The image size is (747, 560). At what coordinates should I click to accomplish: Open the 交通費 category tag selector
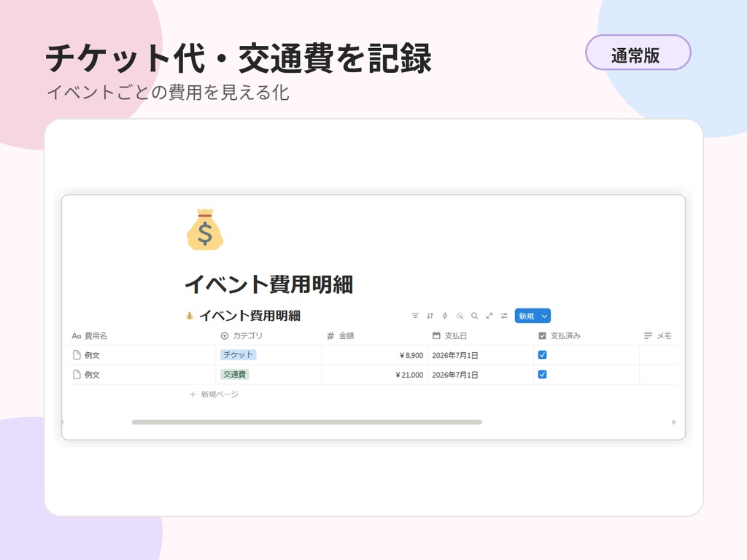[234, 374]
